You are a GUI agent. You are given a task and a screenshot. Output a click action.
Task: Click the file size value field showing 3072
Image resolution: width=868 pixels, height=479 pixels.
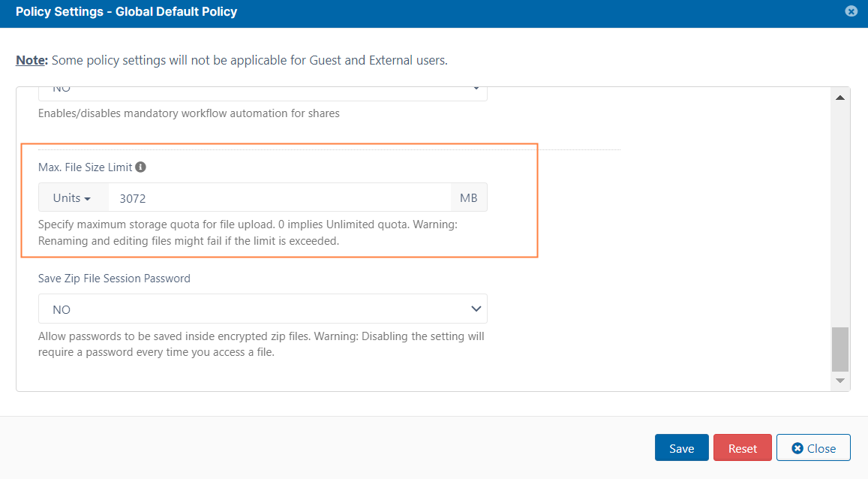[280, 197]
